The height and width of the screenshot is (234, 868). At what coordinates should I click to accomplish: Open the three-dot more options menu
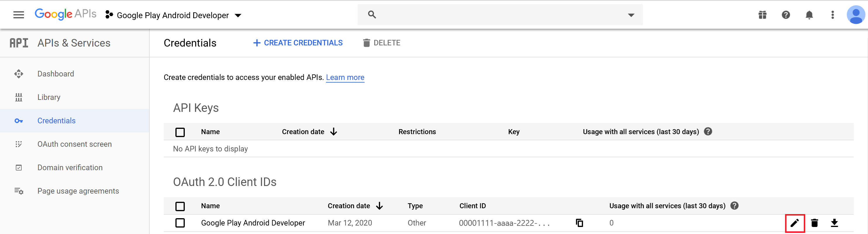[x=833, y=15]
